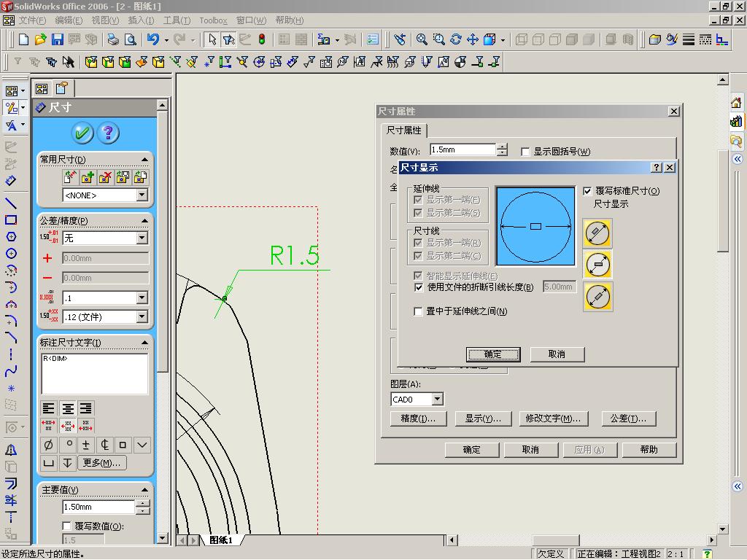
Task: Select the top diameter display style icon
Action: click(x=597, y=233)
